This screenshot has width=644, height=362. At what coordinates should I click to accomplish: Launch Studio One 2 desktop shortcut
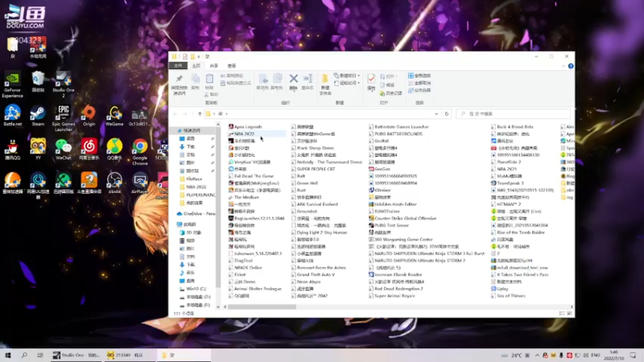pos(64,84)
